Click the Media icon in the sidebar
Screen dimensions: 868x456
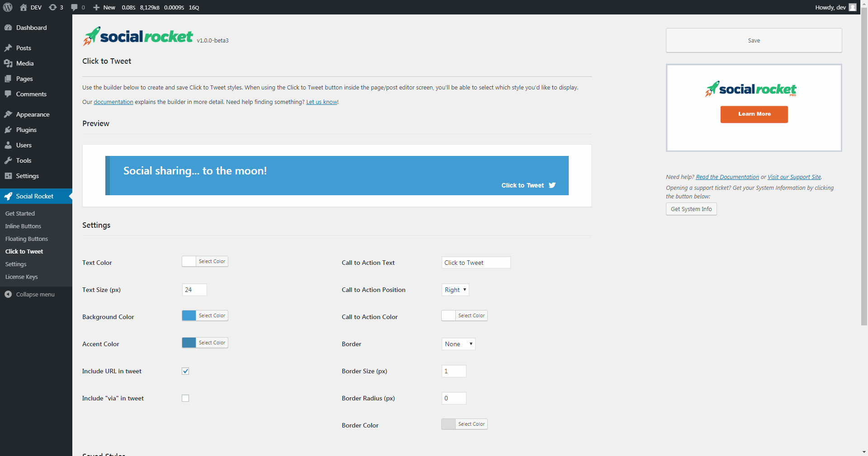click(x=8, y=63)
